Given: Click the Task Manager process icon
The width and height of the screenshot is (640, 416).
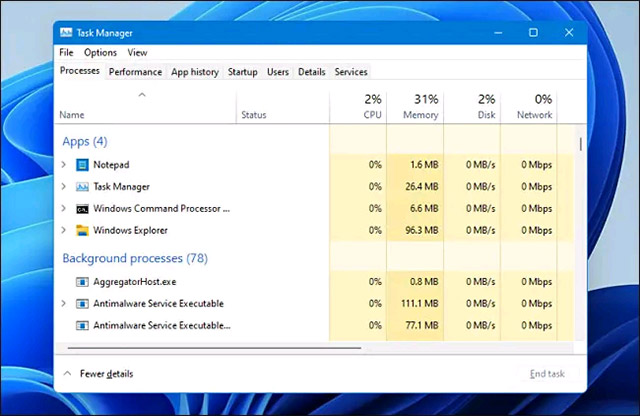Looking at the screenshot, I should pyautogui.click(x=83, y=186).
